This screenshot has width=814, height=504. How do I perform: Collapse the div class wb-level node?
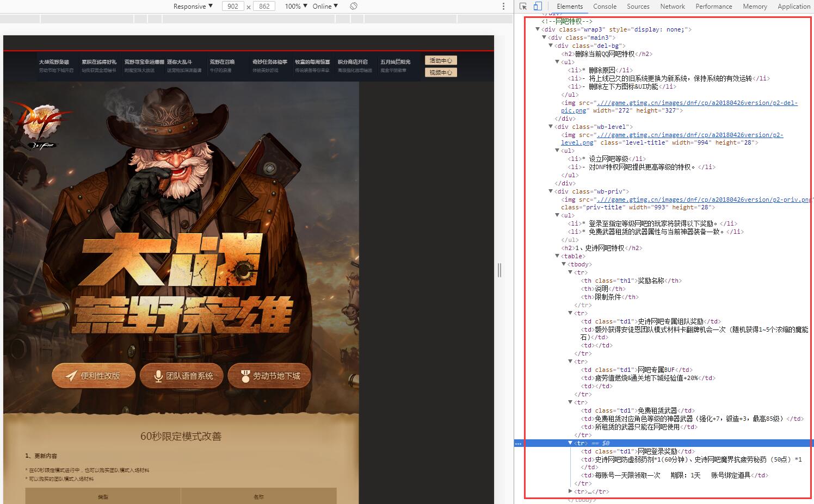551,127
